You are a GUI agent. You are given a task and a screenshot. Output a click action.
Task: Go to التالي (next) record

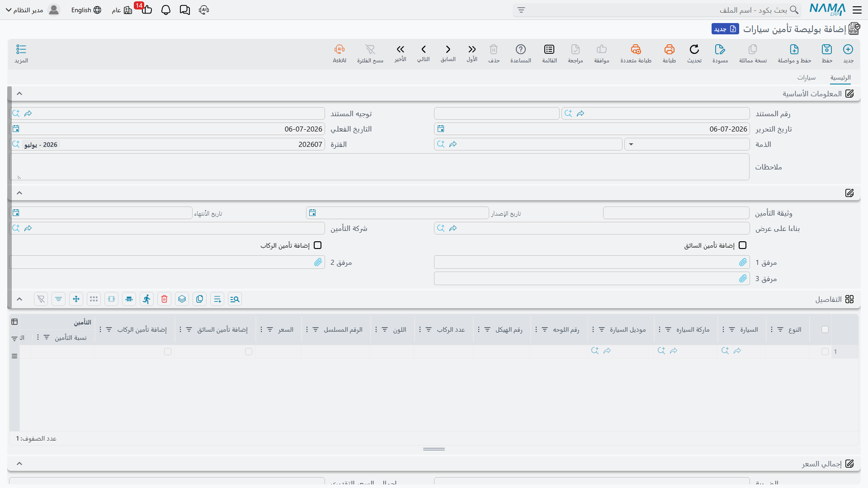coord(424,53)
